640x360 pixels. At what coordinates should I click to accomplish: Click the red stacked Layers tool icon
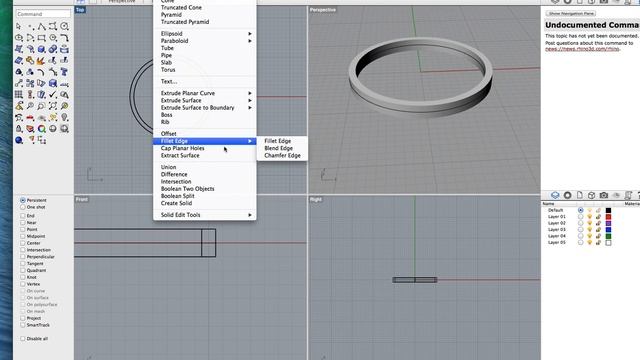pos(30,129)
